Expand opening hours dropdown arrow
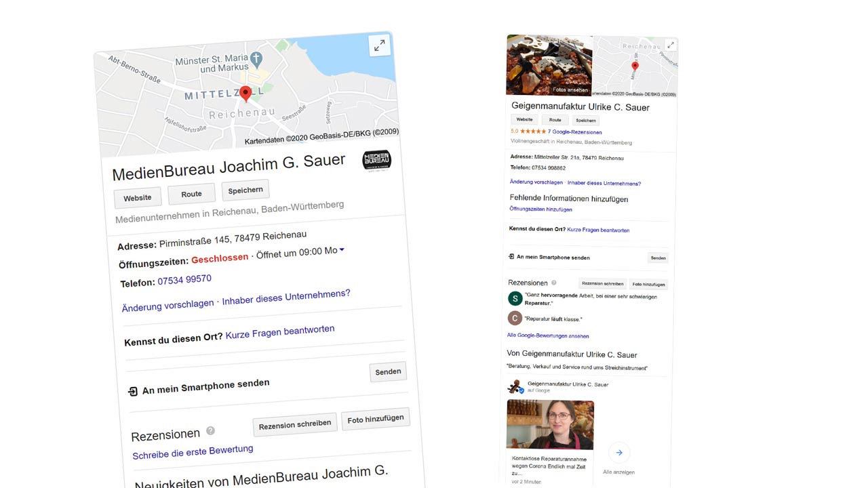The width and height of the screenshot is (868, 488). (x=342, y=249)
